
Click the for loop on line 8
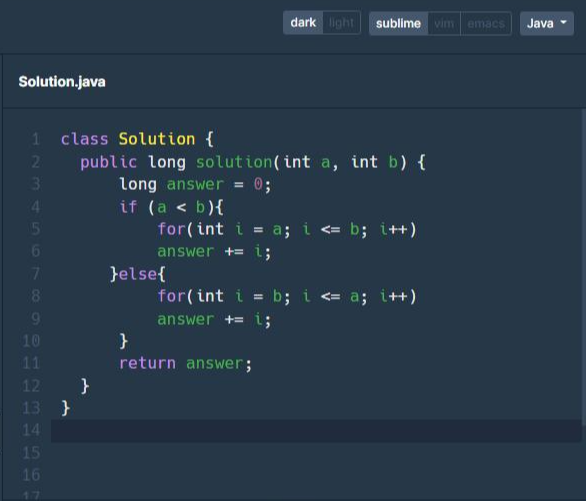coord(287,296)
